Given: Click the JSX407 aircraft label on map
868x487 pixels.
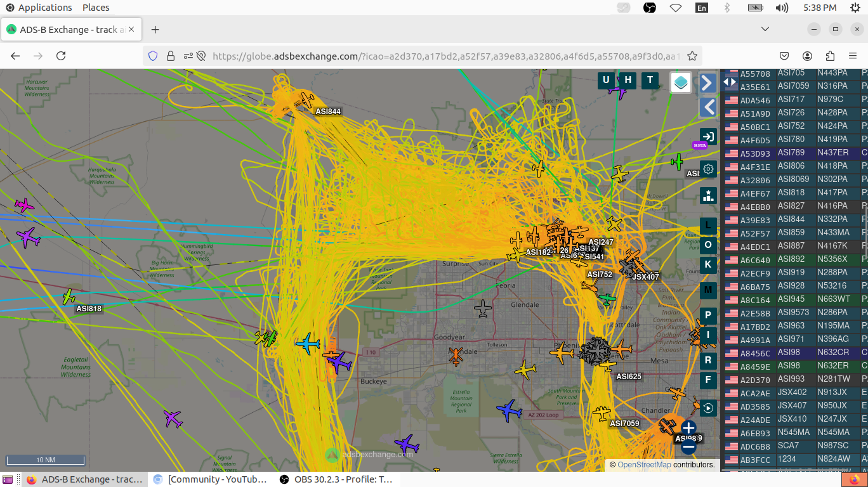Looking at the screenshot, I should (646, 277).
